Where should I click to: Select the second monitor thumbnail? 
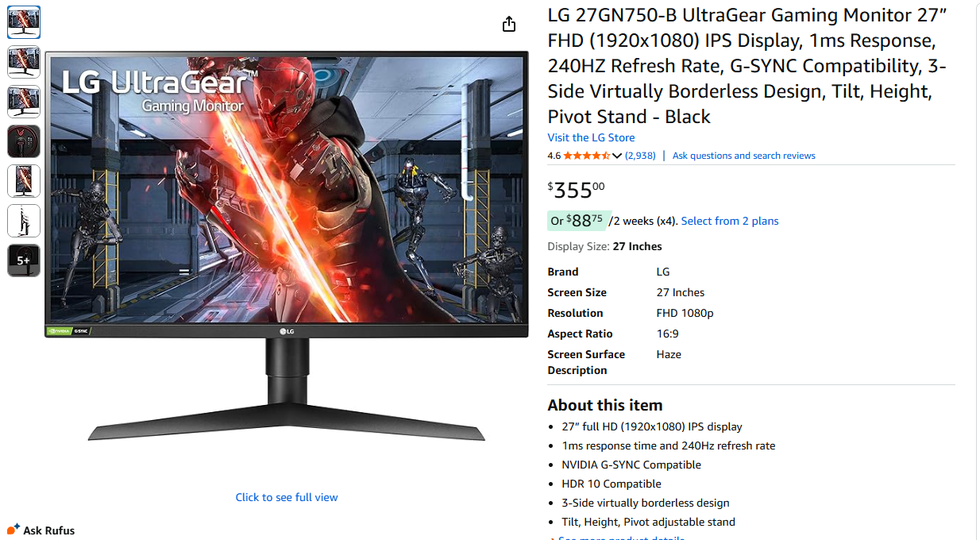(x=24, y=62)
